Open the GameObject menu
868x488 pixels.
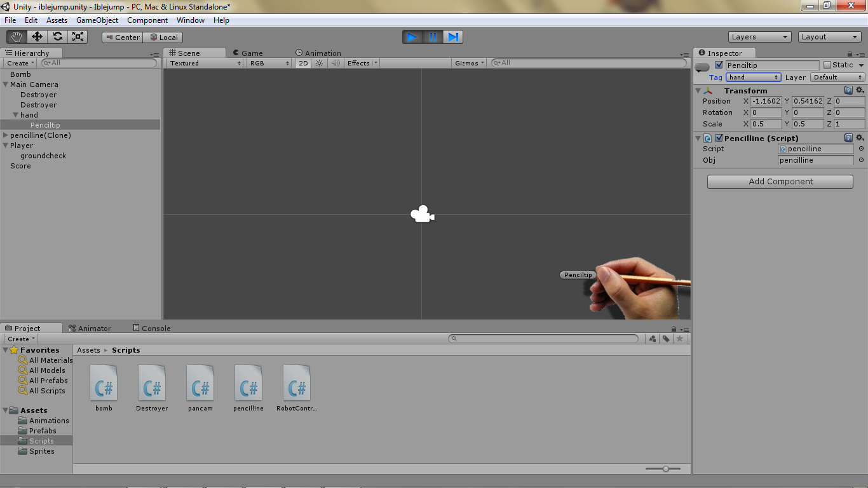point(97,20)
